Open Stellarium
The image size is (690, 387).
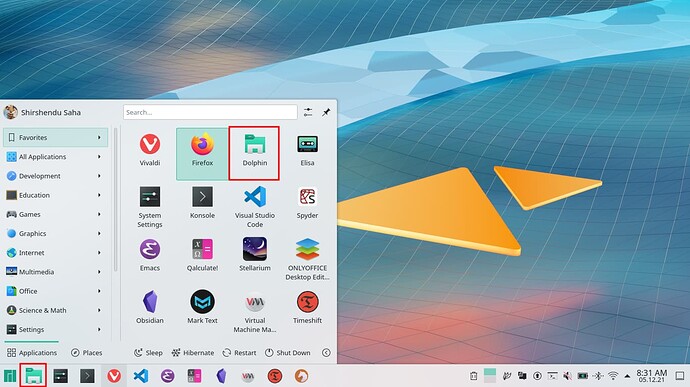point(254,255)
